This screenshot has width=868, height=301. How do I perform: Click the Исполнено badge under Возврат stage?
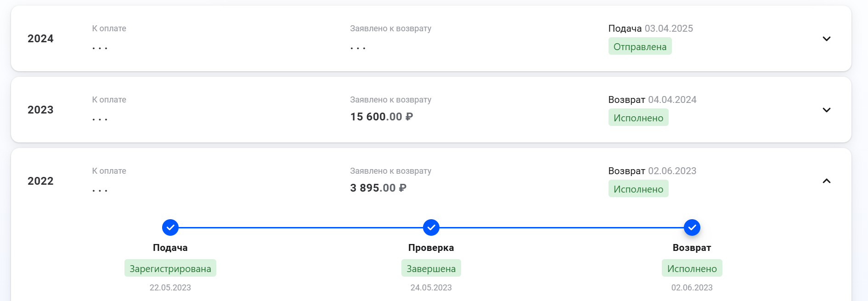[x=692, y=268]
